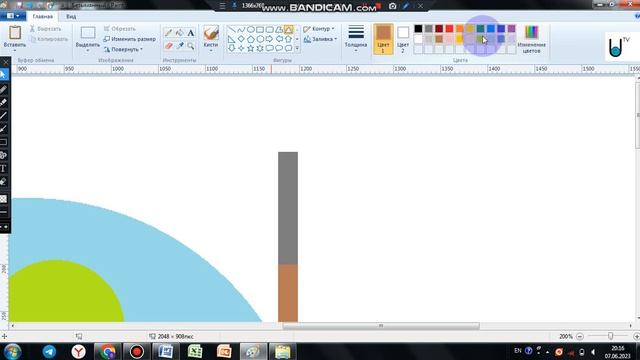Open Yandex Browser from the taskbar

78,351
